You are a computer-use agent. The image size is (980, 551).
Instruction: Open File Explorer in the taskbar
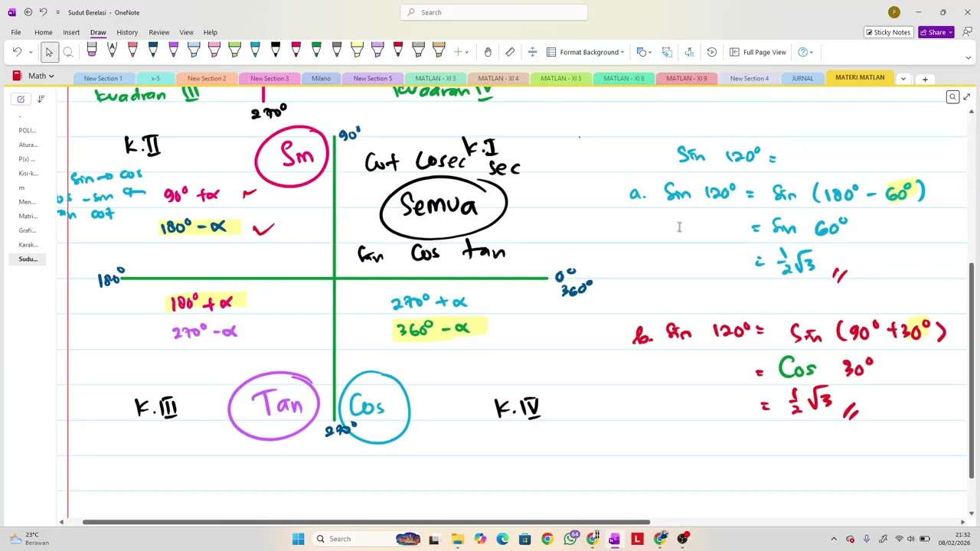tap(457, 539)
